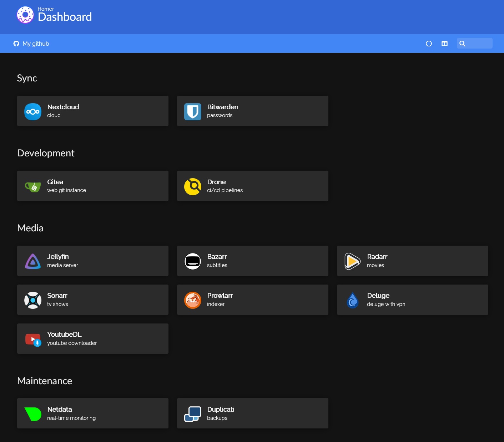The height and width of the screenshot is (442, 504).
Task: Click the Drone yellow icon
Action: point(193,187)
